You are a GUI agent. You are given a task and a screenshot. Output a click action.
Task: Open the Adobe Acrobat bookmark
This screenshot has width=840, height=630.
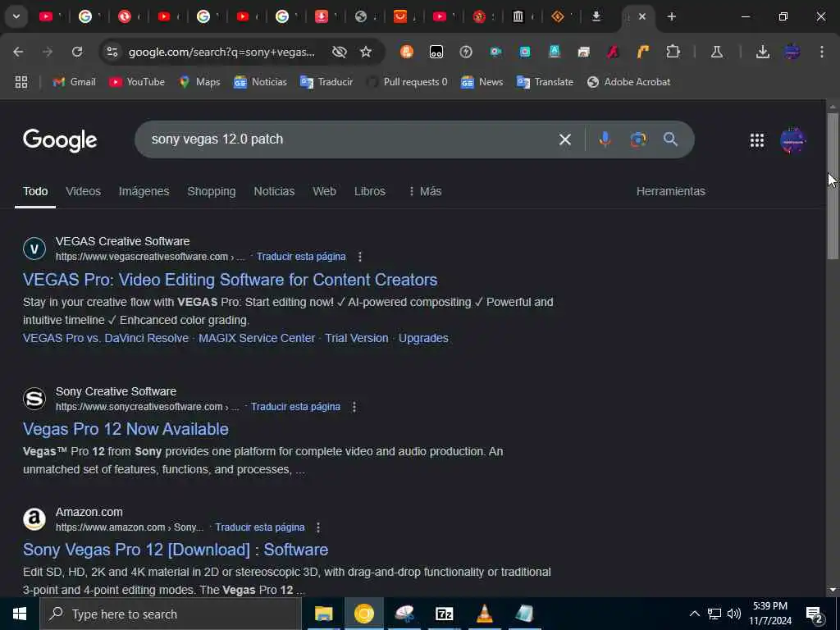click(x=628, y=82)
